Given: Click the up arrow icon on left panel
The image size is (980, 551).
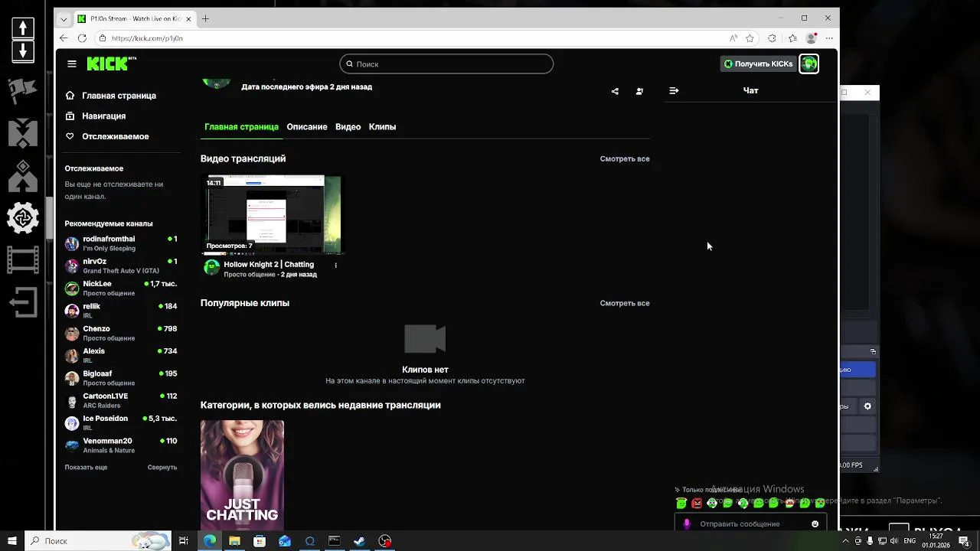Looking at the screenshot, I should pyautogui.click(x=23, y=28).
